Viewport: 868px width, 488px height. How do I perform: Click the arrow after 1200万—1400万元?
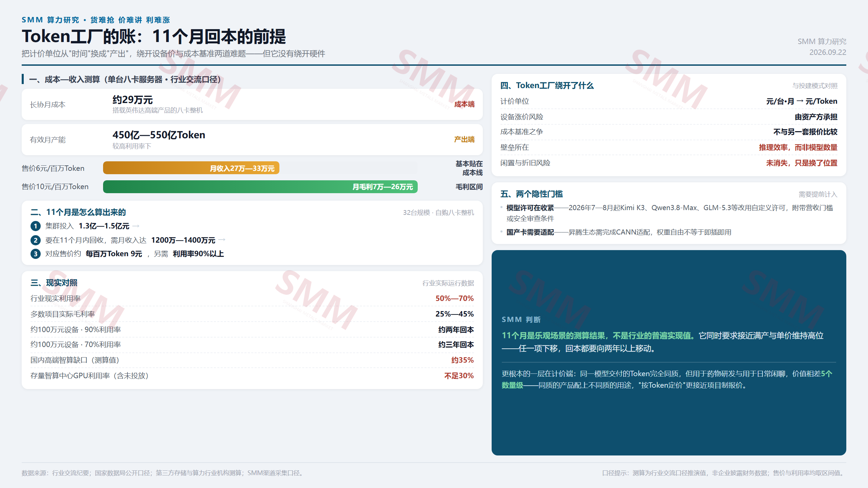(x=222, y=240)
